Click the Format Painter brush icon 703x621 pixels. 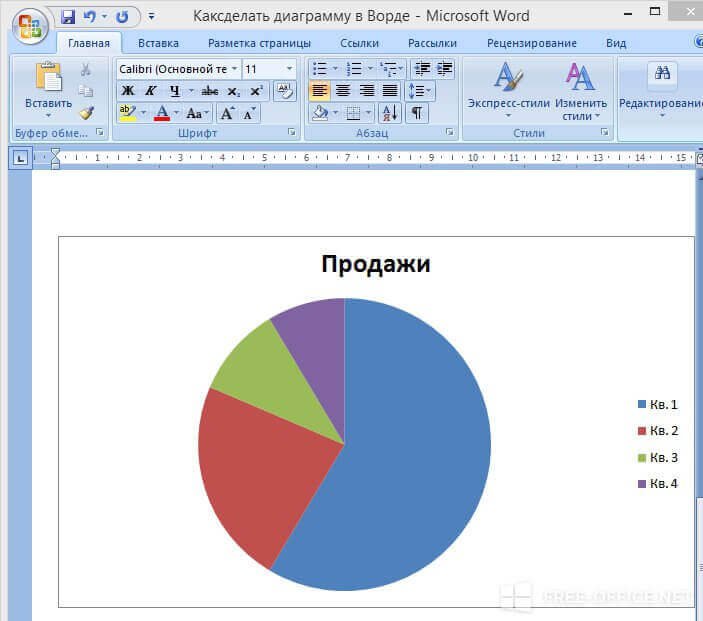[x=86, y=113]
